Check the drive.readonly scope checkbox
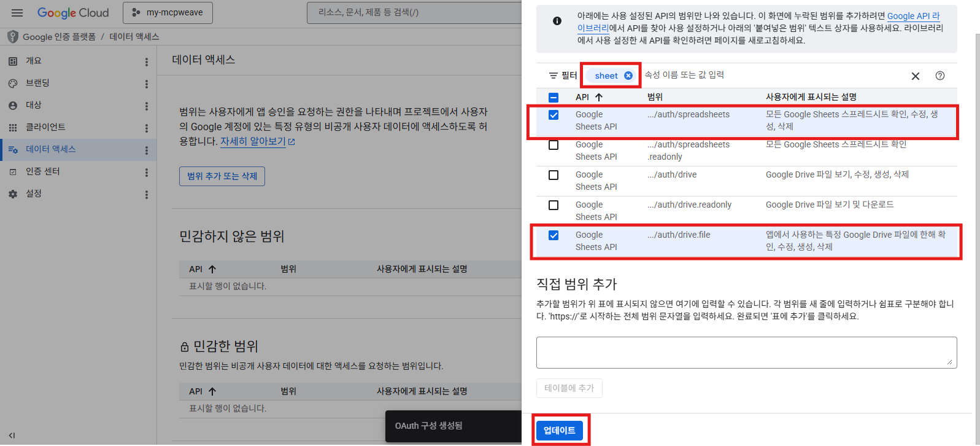 554,205
